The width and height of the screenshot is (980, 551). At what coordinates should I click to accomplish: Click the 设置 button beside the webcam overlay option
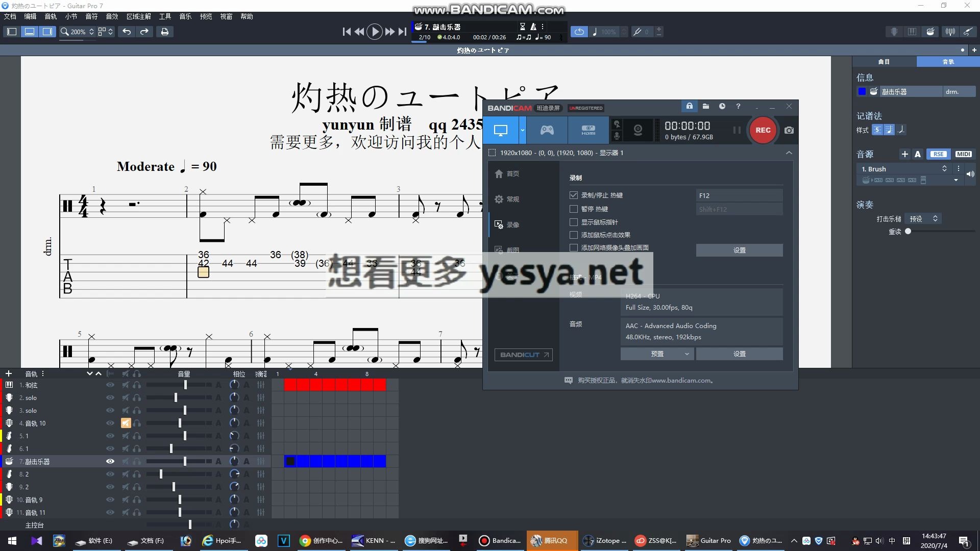(739, 250)
